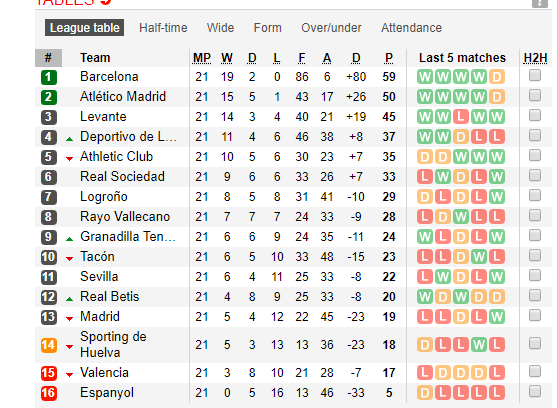The width and height of the screenshot is (557, 408).
Task: Switch to the Half-time tab
Action: tap(163, 28)
